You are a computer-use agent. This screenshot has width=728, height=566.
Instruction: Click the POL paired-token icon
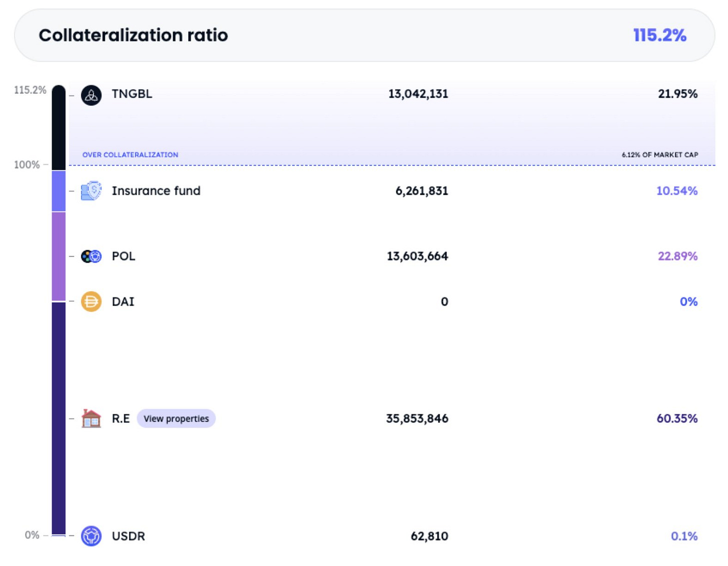(91, 256)
